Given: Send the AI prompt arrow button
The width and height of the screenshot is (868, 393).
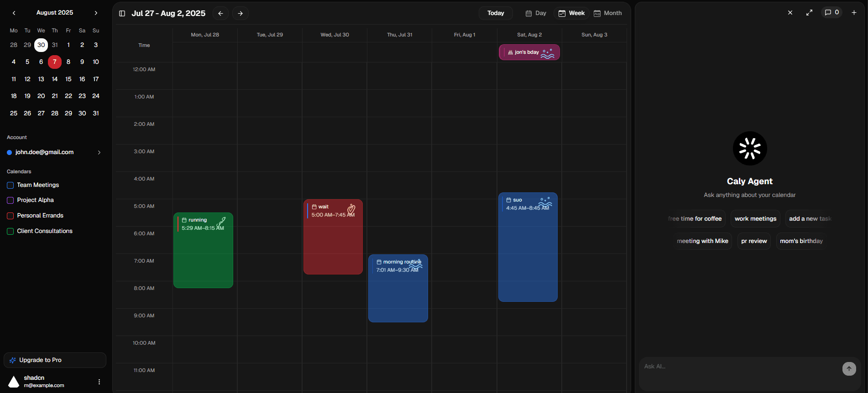Looking at the screenshot, I should 849,368.
